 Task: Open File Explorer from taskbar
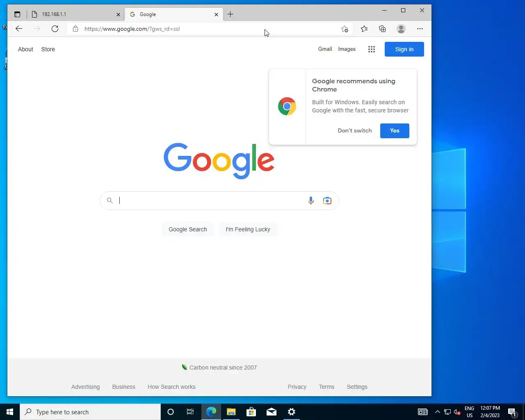(231, 412)
